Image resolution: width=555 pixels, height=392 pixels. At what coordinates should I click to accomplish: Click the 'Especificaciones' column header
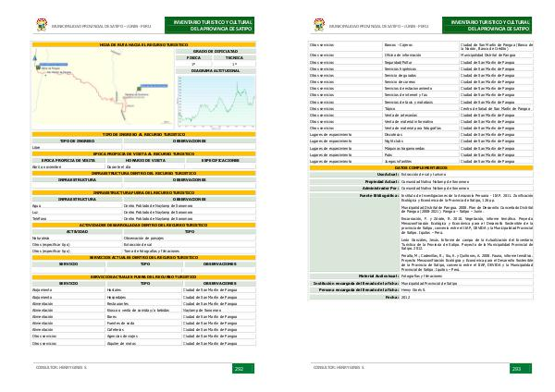tap(220, 160)
